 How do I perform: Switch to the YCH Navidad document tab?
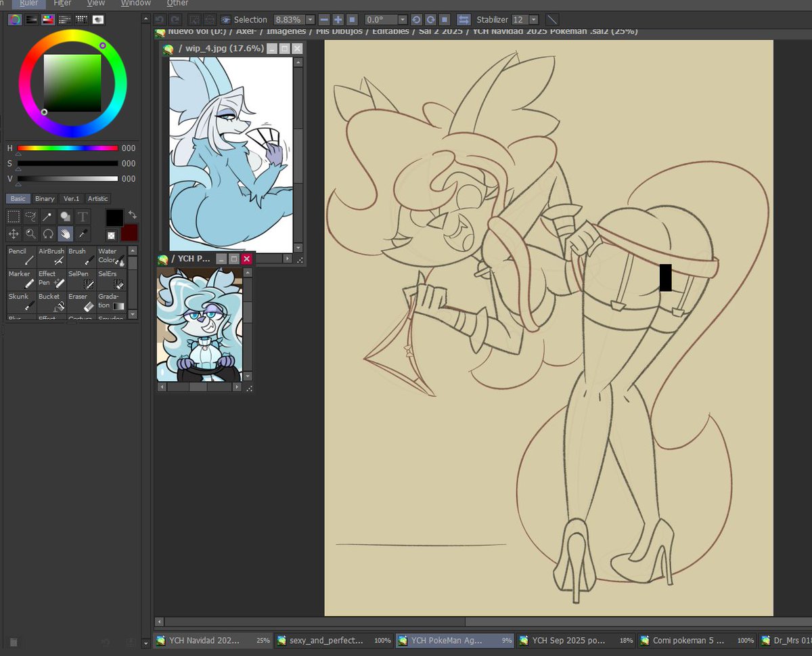click(x=213, y=640)
